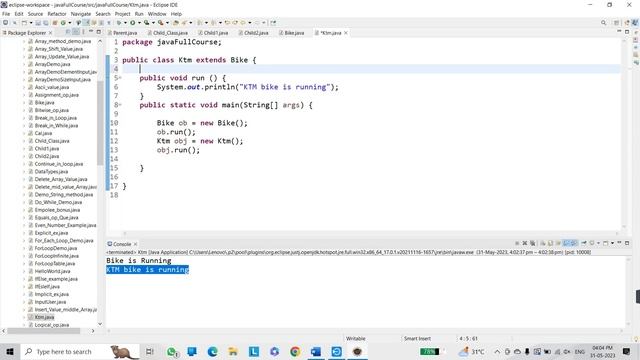Image resolution: width=640 pixels, height=360 pixels.
Task: Click the Coverage launch icon in the toolbar
Action: [x=146, y=23]
